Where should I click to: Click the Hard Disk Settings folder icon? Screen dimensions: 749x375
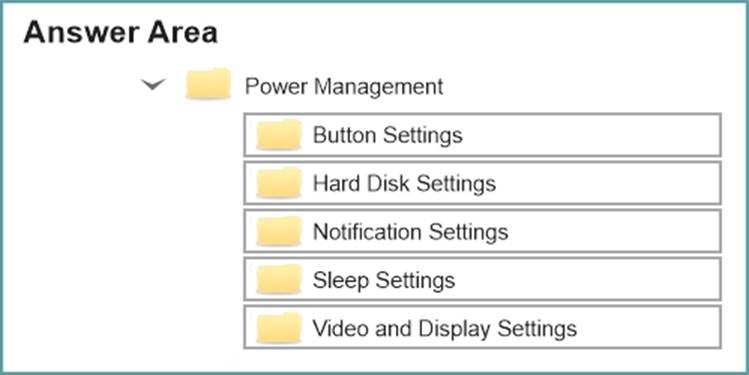tap(279, 183)
